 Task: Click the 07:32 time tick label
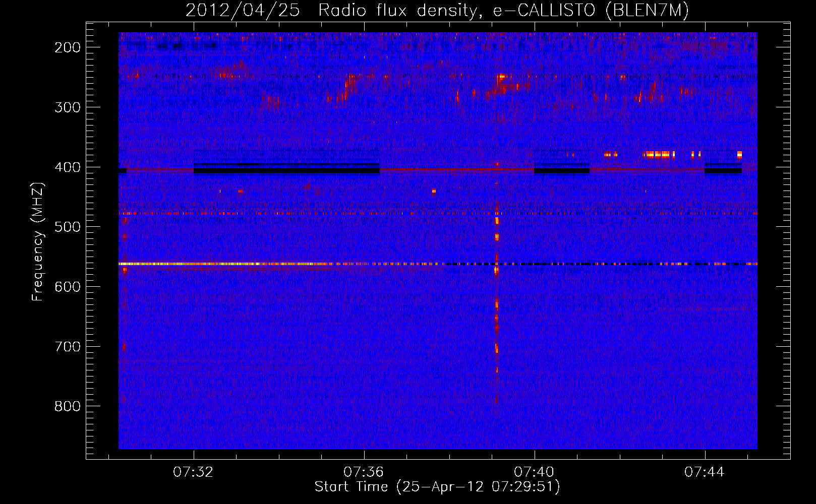pyautogui.click(x=193, y=472)
